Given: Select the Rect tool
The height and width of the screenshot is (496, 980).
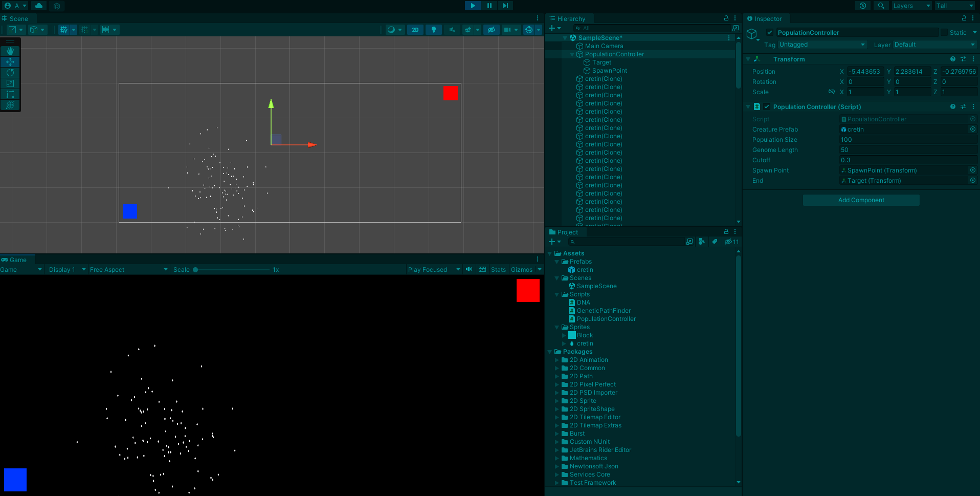Looking at the screenshot, I should coord(10,94).
